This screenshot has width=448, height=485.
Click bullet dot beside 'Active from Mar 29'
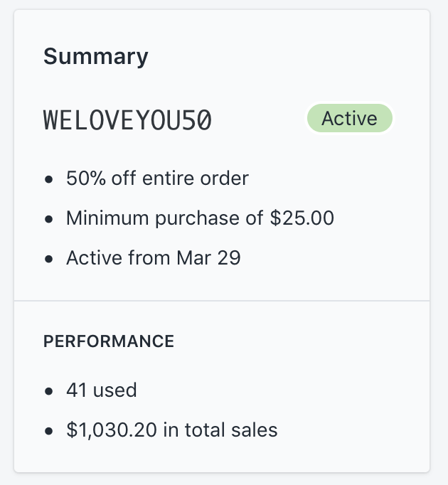point(48,258)
